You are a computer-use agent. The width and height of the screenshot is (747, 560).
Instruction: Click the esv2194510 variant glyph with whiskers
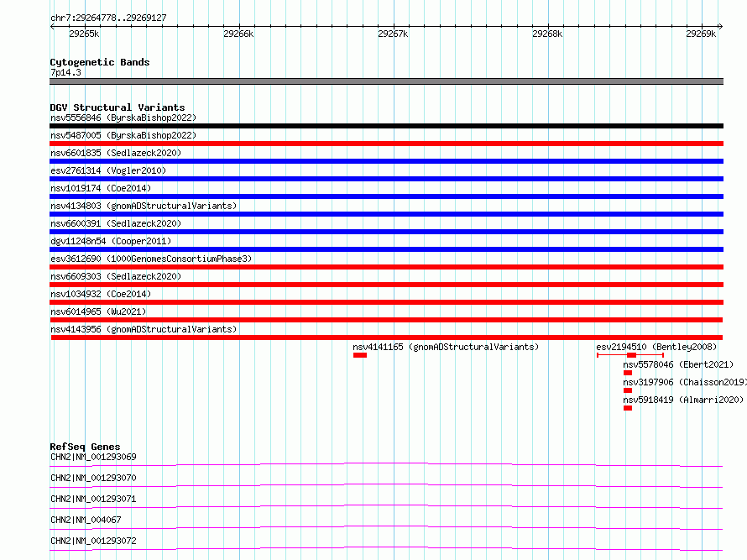[x=630, y=355]
